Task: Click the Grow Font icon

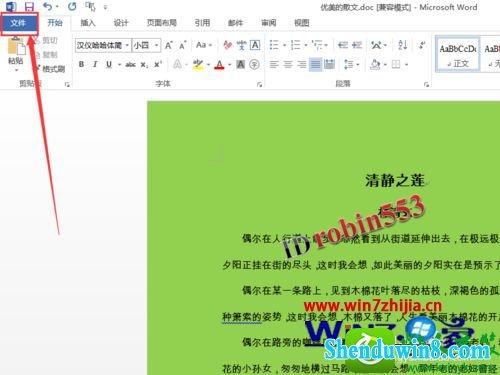Action: click(169, 45)
